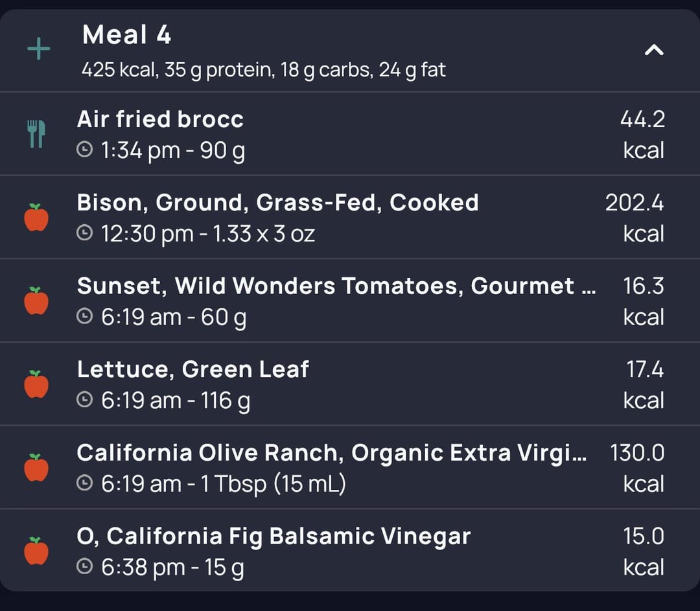Tap the apple icon beside Sunset Wild Wonders Tomatoes
The height and width of the screenshot is (611, 700).
click(x=36, y=301)
